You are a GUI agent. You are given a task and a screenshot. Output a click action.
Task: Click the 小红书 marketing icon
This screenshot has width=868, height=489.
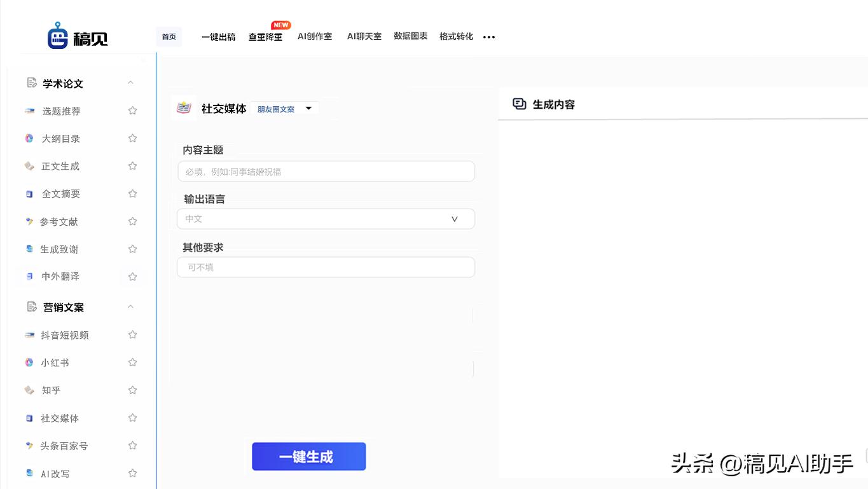(29, 362)
